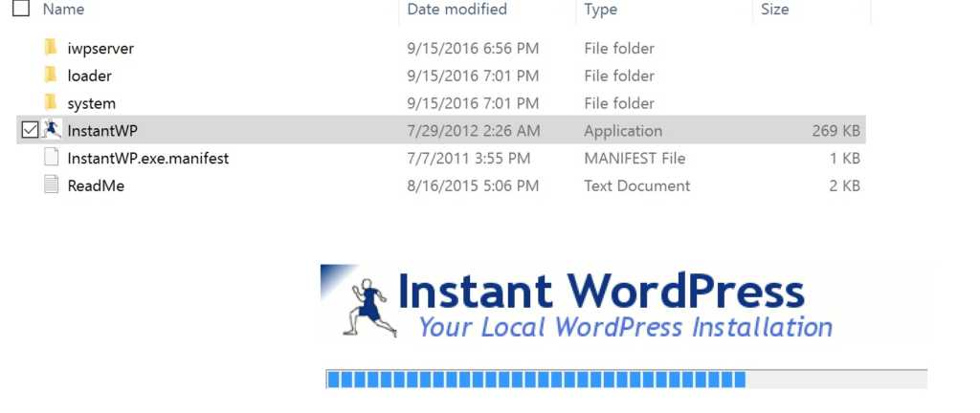
Task: Click the splash screen progress bar
Action: [626, 380]
